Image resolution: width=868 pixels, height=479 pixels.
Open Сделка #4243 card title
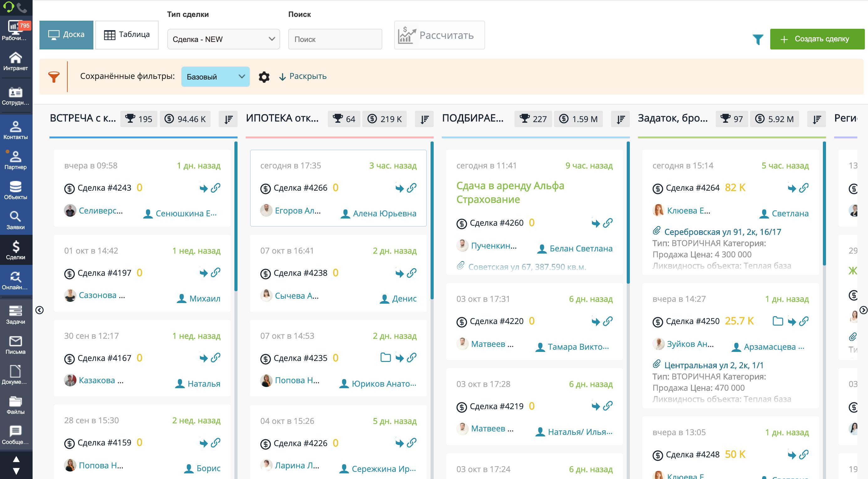pyautogui.click(x=104, y=188)
